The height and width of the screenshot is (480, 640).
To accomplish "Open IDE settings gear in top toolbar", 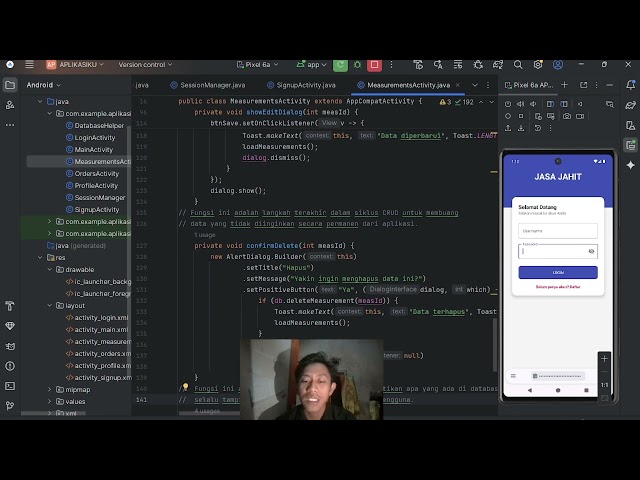I will tap(538, 64).
